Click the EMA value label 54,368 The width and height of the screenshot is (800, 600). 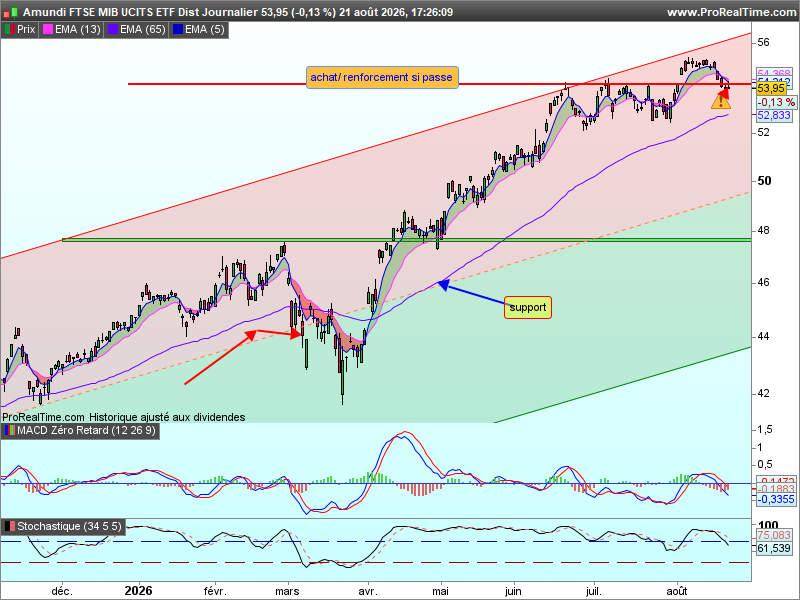point(774,73)
